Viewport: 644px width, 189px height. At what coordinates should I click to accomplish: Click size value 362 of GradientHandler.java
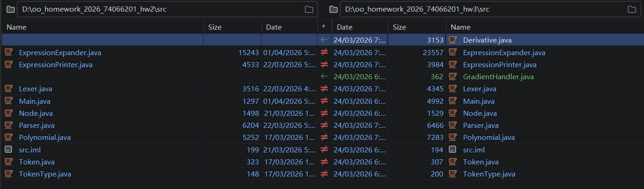click(x=437, y=77)
